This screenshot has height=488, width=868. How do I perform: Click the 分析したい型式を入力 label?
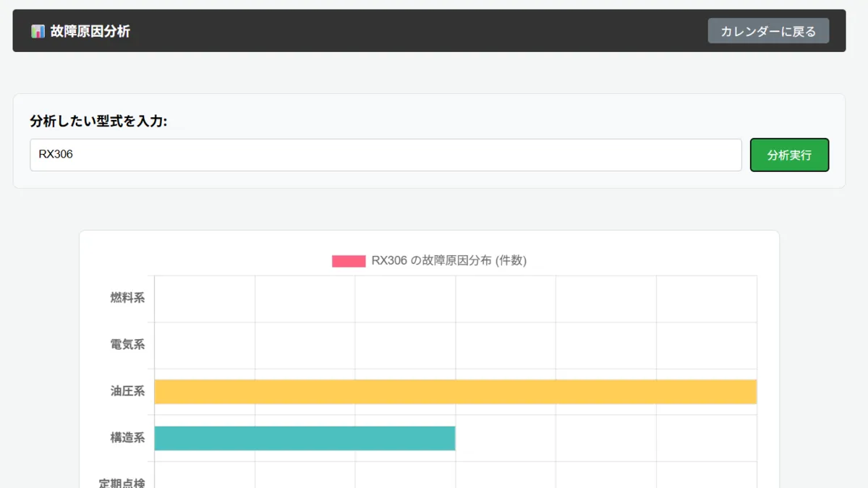(98, 121)
